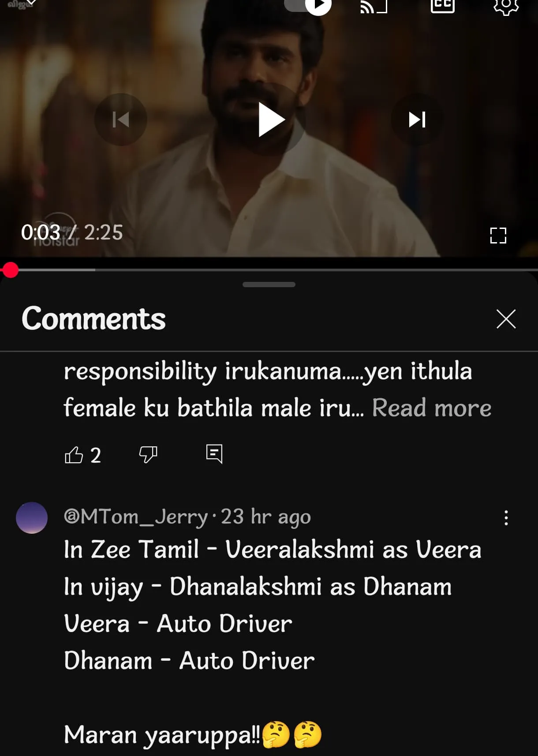This screenshot has width=538, height=756.
Task: Open video settings gear
Action: point(506,5)
